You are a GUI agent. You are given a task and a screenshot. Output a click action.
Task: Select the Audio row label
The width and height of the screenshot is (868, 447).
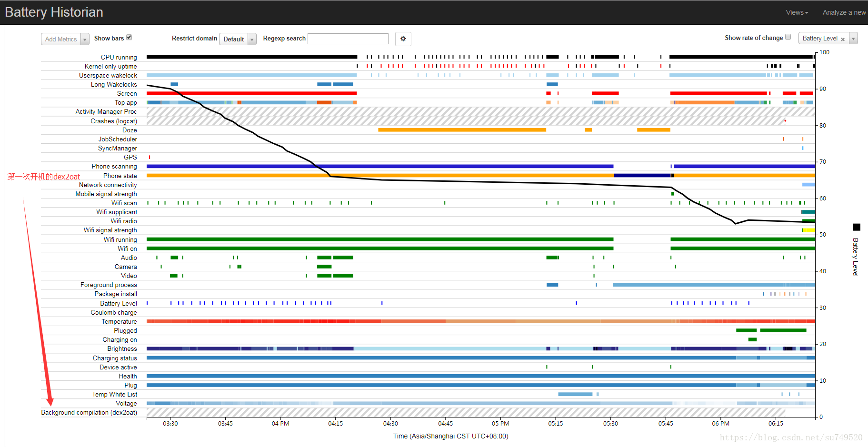point(129,258)
